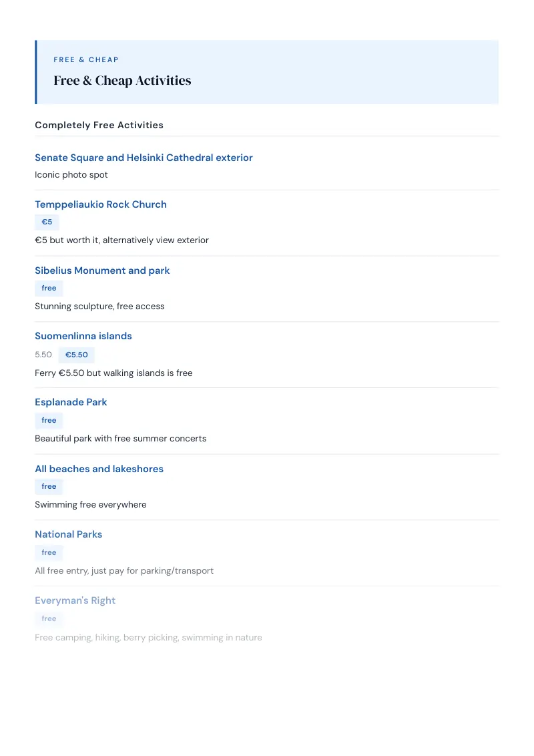Image resolution: width=534 pixels, height=756 pixels.
Task: Select the €5.50 price badge under Suomenlinna
Action: (x=77, y=355)
